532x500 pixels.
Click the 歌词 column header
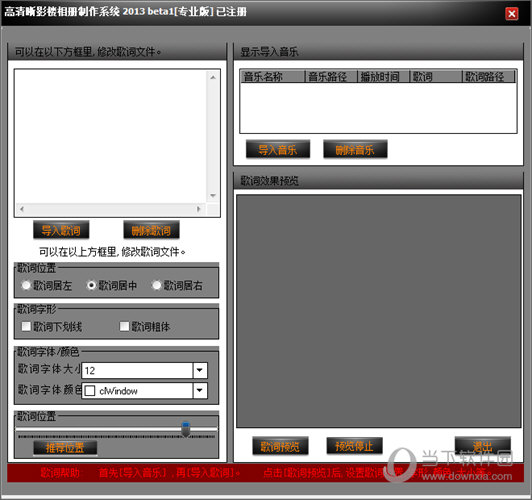(x=436, y=76)
